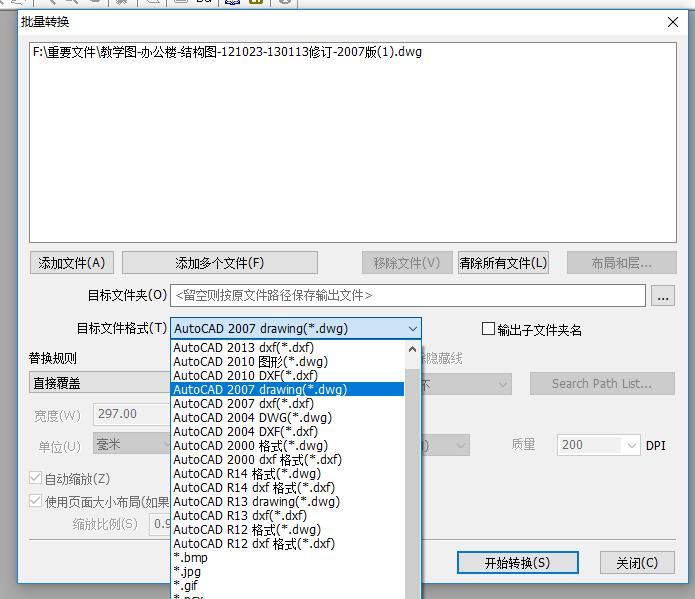Select the *.jpg format option

tap(187, 572)
